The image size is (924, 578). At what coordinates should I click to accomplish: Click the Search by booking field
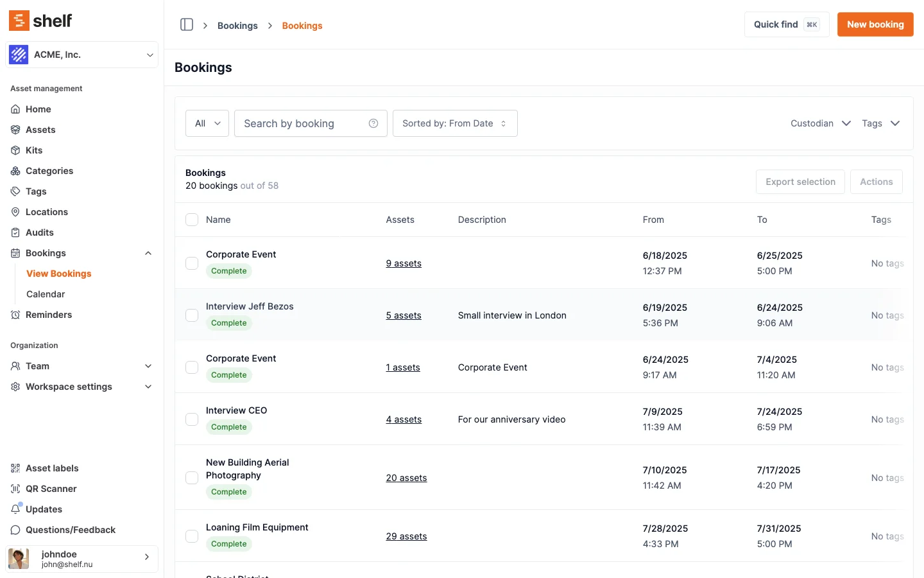[x=302, y=123]
